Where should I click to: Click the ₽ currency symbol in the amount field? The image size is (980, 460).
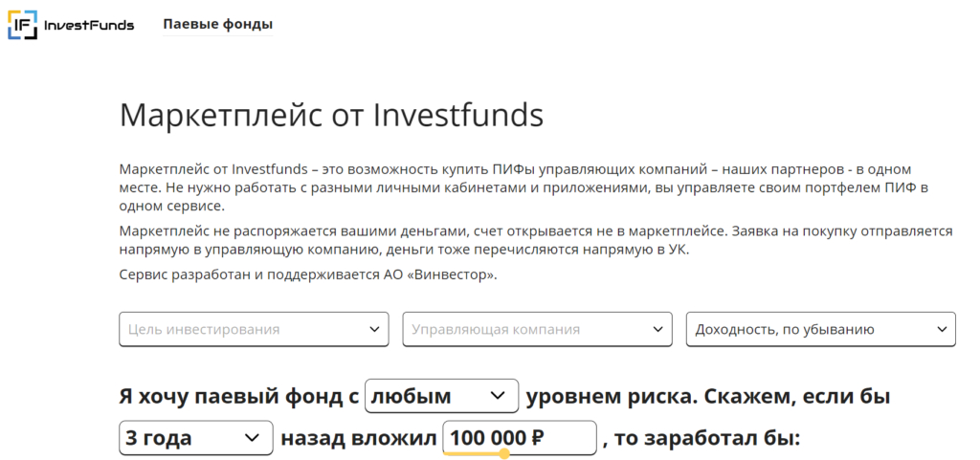click(537, 439)
